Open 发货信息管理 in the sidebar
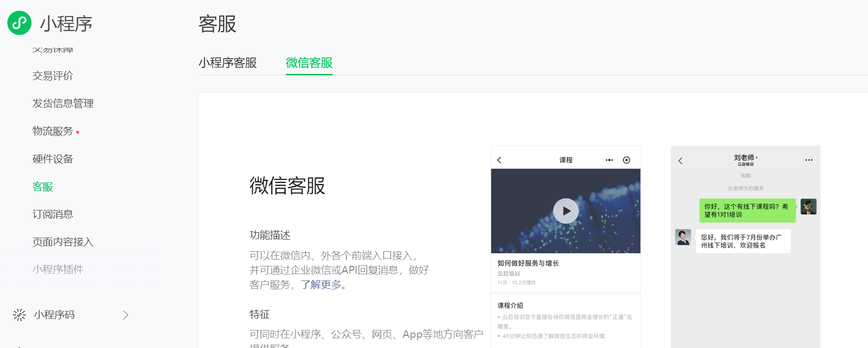Image resolution: width=868 pixels, height=348 pixels. point(63,104)
